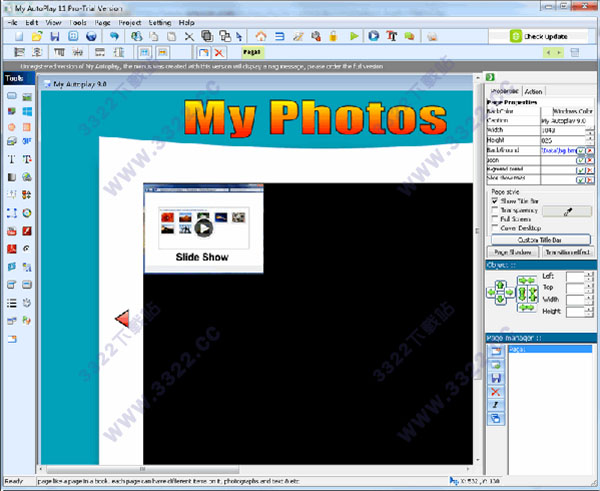Enable the Full Screen checkbox

coord(494,219)
